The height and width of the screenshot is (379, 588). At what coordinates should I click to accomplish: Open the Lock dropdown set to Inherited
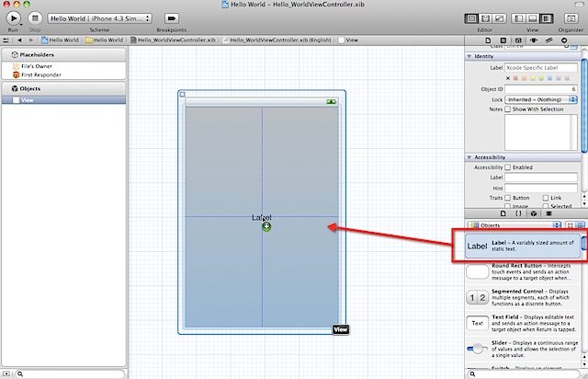click(541, 98)
